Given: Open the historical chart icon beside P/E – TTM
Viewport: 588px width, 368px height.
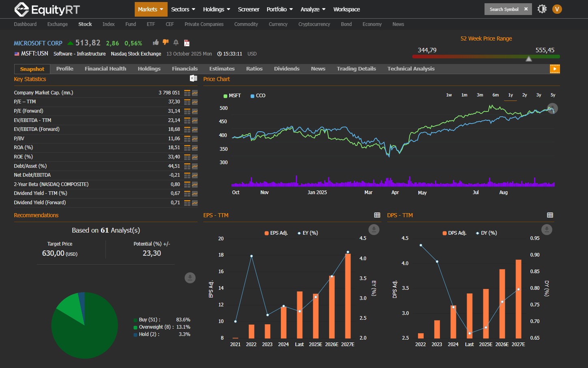Looking at the screenshot, I should point(195,102).
